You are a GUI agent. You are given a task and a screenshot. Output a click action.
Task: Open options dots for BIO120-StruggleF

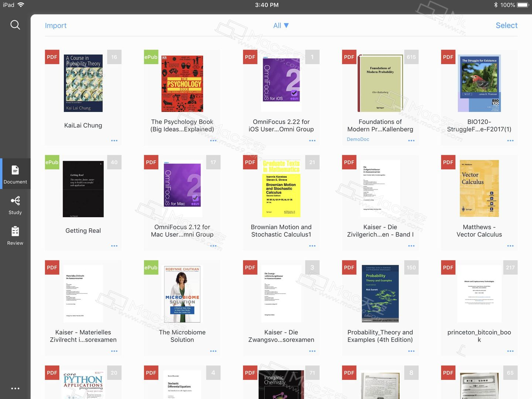pyautogui.click(x=510, y=140)
